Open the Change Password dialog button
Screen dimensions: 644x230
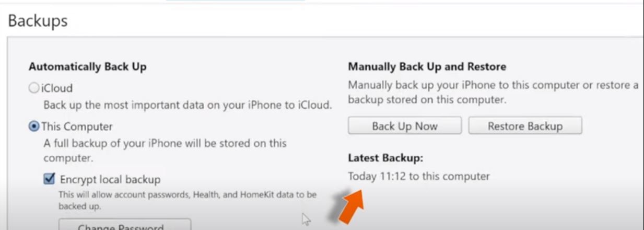125,225
